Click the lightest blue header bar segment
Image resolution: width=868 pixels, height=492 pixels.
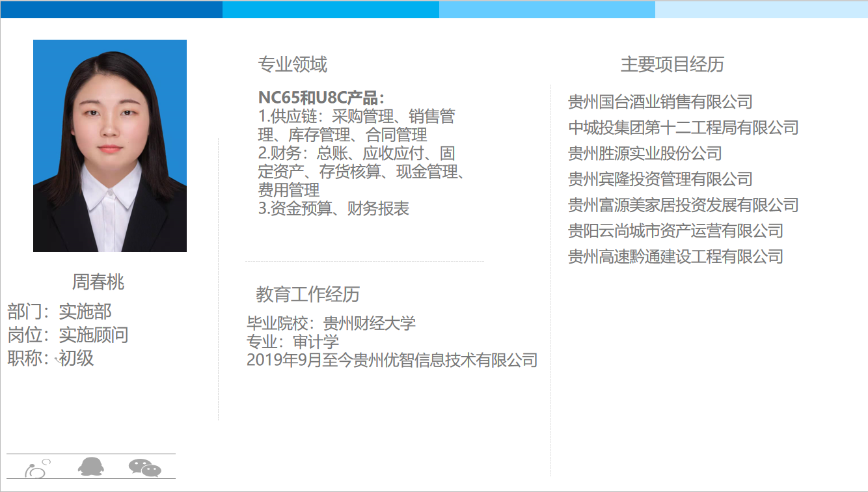pos(761,10)
